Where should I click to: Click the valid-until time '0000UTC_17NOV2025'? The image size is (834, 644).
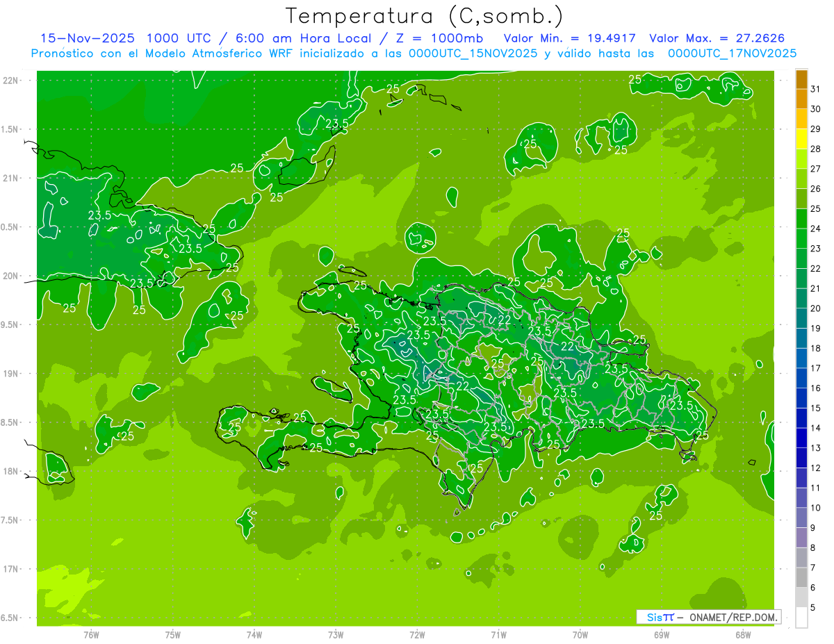click(x=732, y=53)
